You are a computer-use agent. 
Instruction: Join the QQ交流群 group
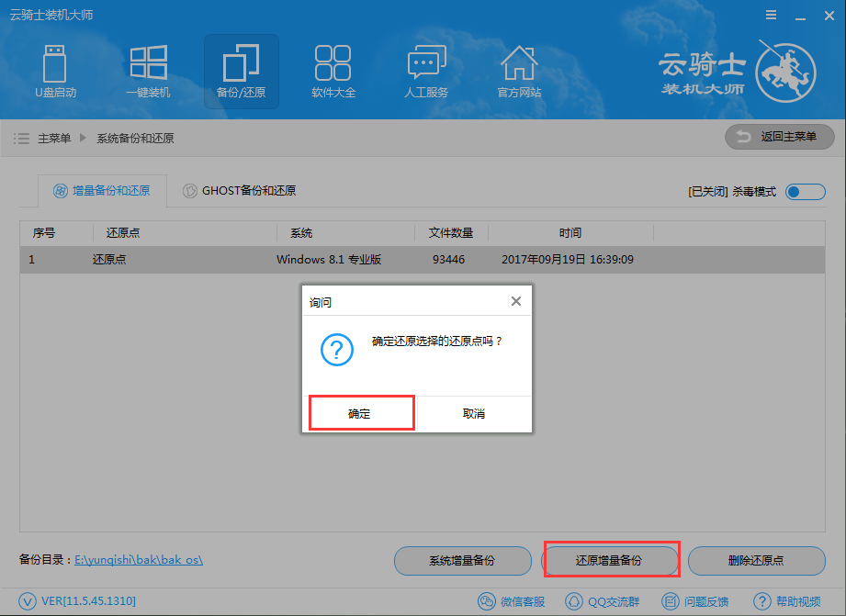pyautogui.click(x=603, y=601)
